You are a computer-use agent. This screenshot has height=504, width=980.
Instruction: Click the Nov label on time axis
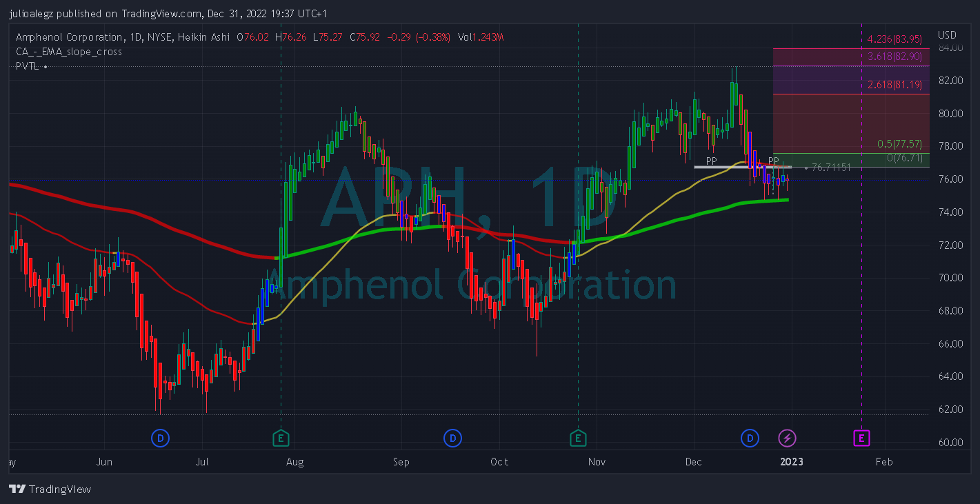(597, 462)
